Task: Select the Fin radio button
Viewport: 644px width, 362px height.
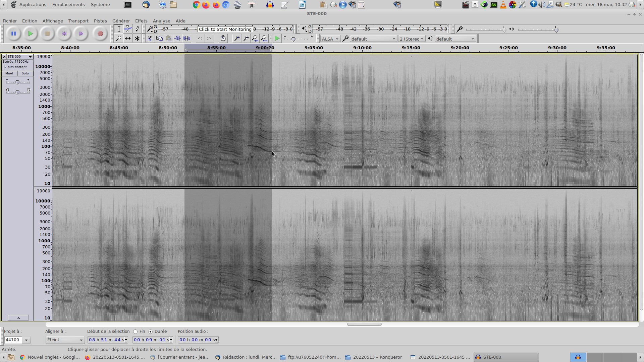Action: (136, 331)
